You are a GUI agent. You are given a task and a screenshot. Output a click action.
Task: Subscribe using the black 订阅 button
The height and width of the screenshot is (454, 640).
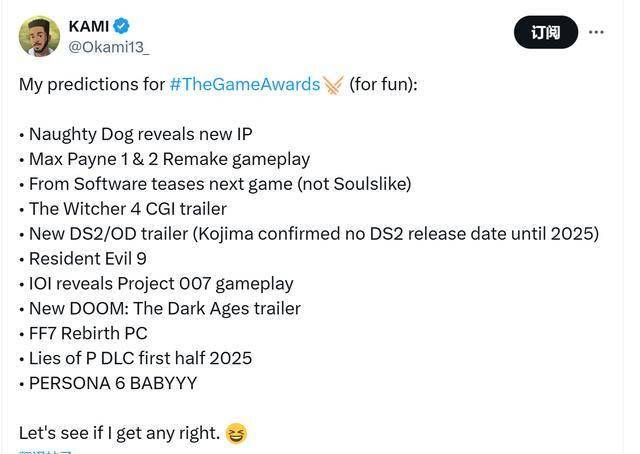546,32
